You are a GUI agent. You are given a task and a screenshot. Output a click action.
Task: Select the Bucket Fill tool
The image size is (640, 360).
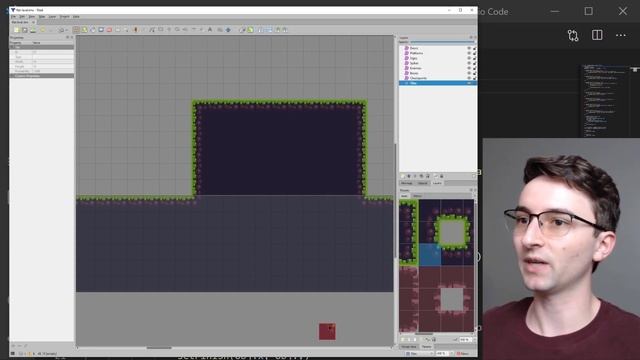tap(93, 30)
